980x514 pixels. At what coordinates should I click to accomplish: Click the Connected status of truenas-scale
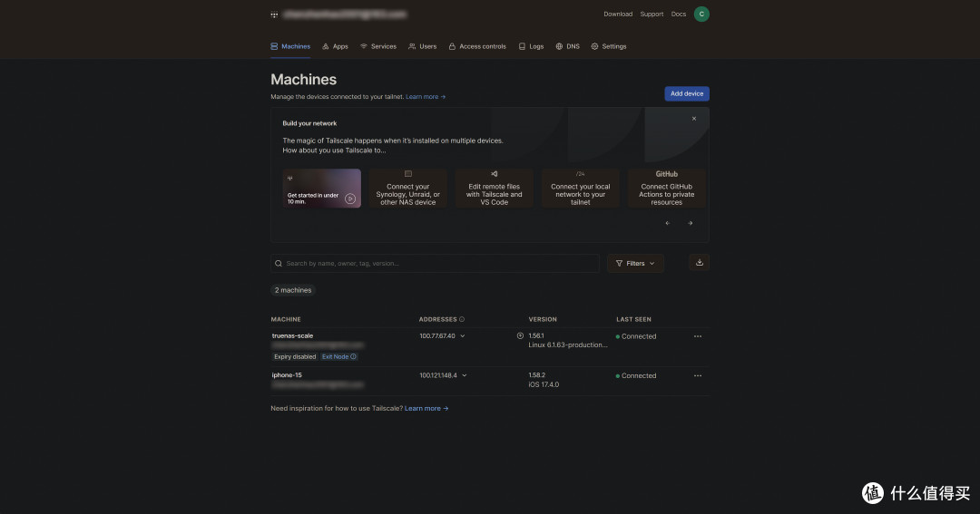click(636, 336)
